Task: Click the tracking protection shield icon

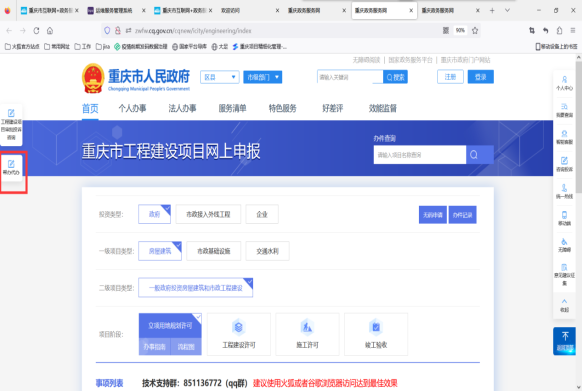Action: coord(107,31)
